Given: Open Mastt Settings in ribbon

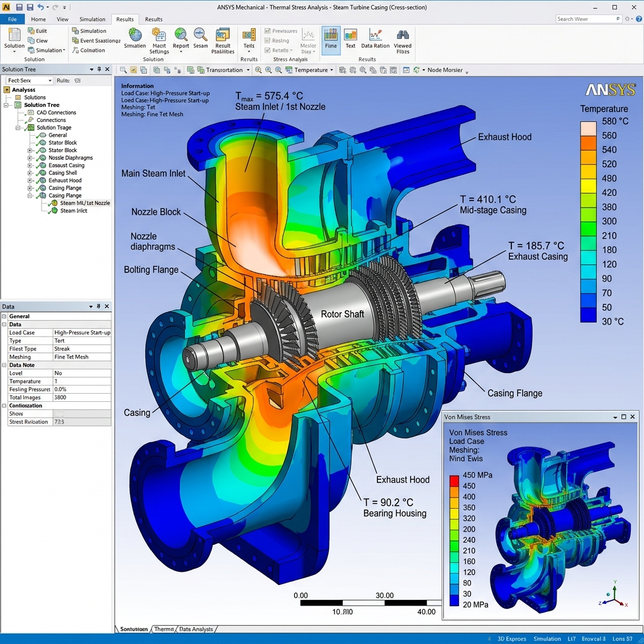Looking at the screenshot, I should pyautogui.click(x=159, y=40).
